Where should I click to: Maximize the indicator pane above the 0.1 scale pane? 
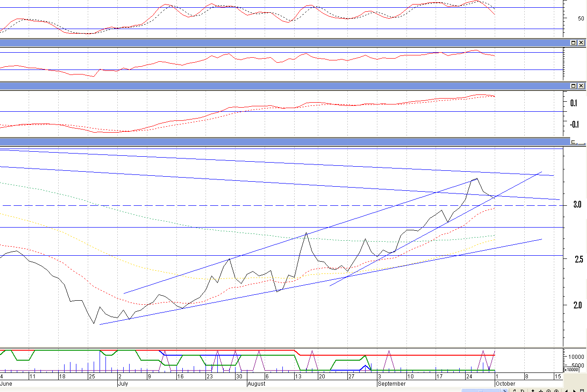pyautogui.click(x=573, y=43)
